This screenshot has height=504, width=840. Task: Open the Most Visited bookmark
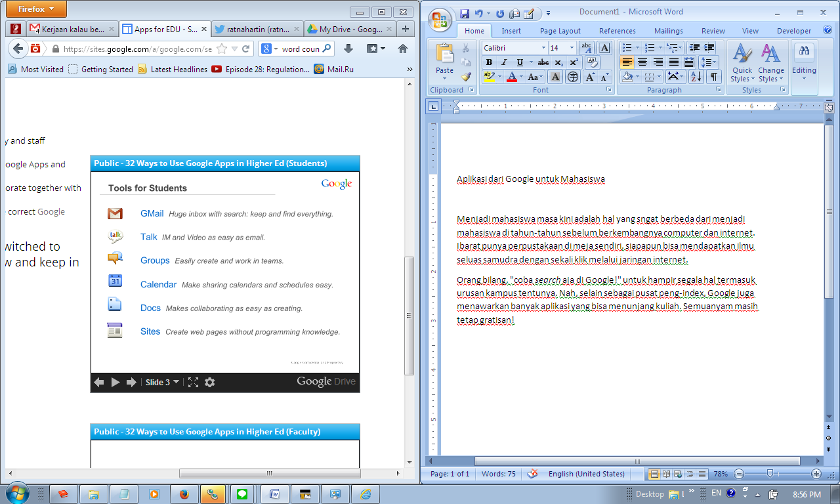pyautogui.click(x=35, y=69)
